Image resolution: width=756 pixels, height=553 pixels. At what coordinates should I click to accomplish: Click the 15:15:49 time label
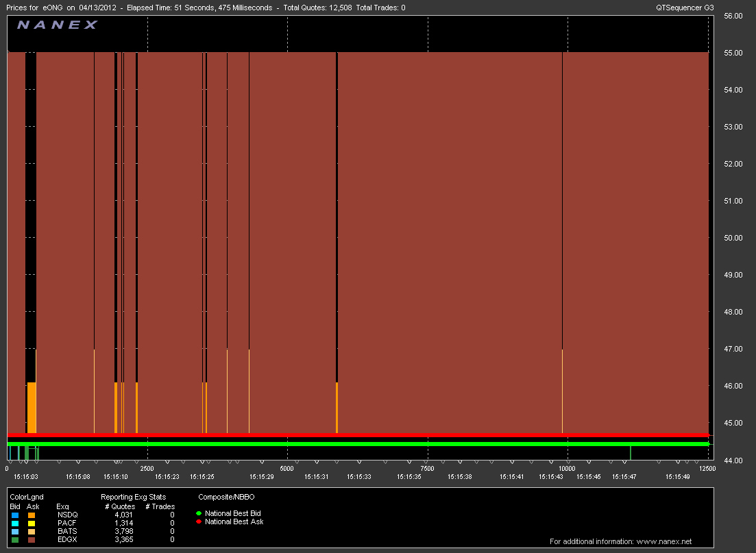[x=677, y=477]
